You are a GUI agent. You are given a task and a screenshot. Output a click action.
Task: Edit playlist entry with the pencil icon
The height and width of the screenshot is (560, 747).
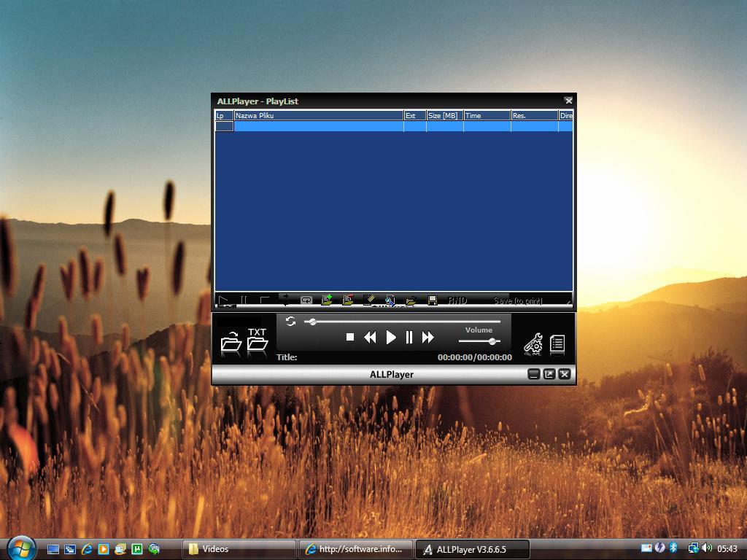[370, 299]
